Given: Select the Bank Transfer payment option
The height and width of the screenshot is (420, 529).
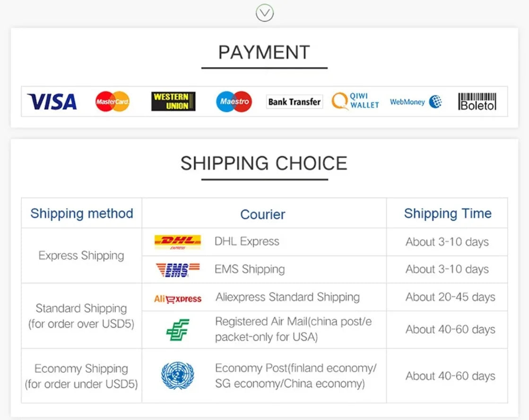Looking at the screenshot, I should click(294, 102).
